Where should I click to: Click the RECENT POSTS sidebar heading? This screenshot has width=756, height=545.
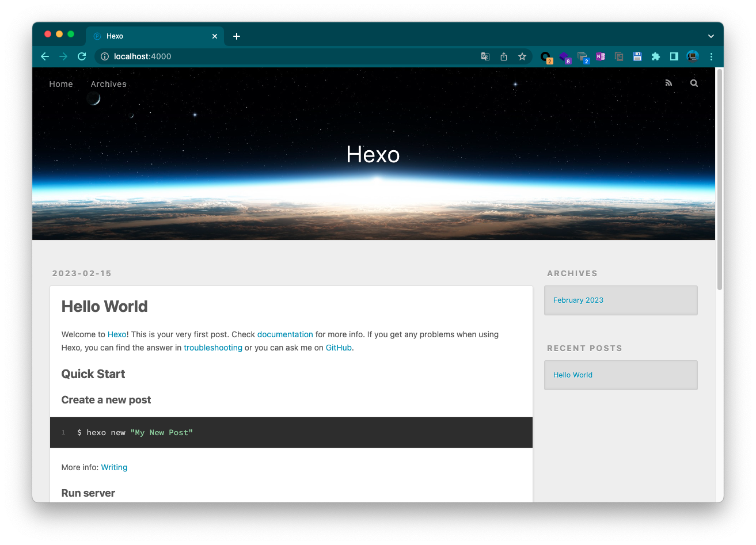coord(584,348)
